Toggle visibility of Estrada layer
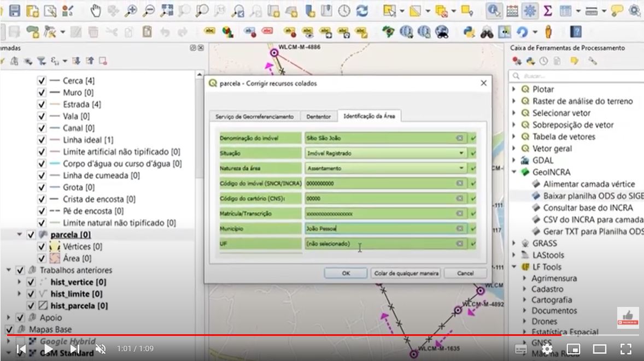The width and height of the screenshot is (644, 361). coord(42,104)
